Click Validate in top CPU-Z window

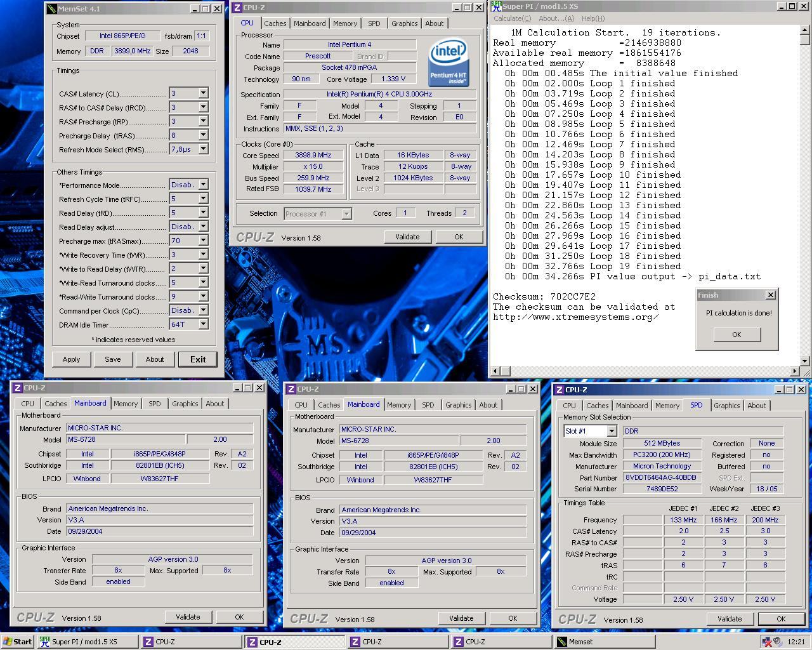click(407, 237)
